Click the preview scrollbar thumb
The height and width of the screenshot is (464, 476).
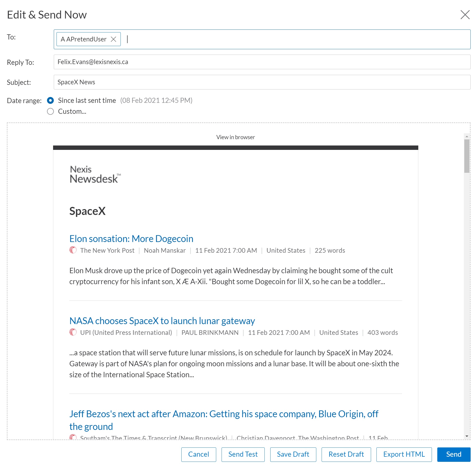467,156
